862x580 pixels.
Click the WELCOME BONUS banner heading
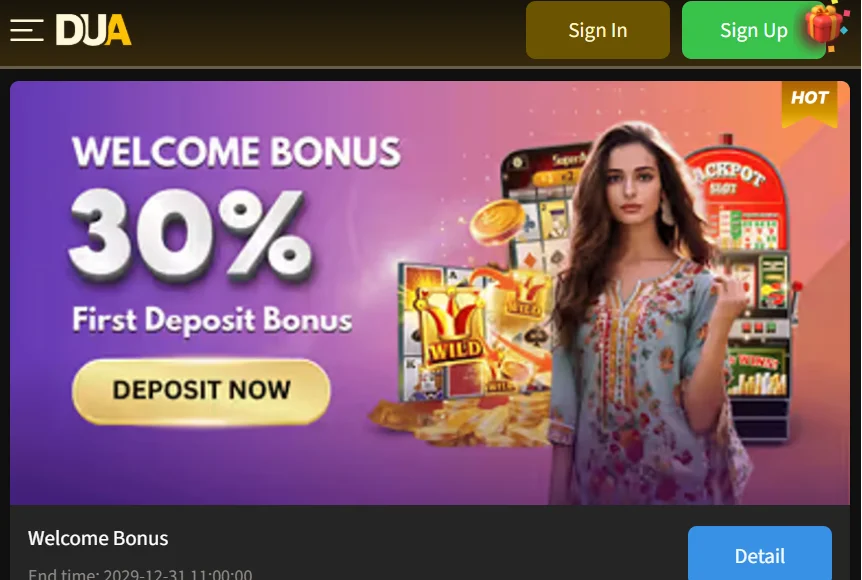pos(237,152)
